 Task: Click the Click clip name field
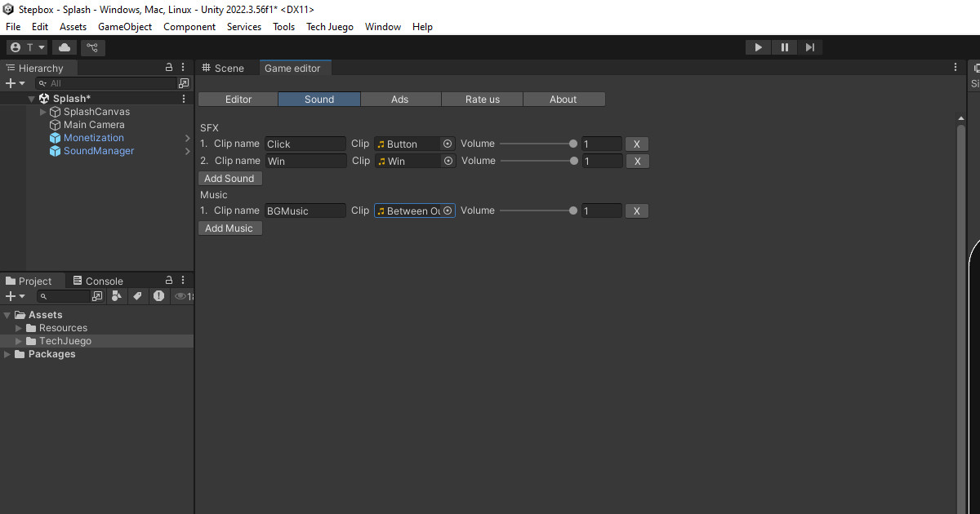[305, 144]
